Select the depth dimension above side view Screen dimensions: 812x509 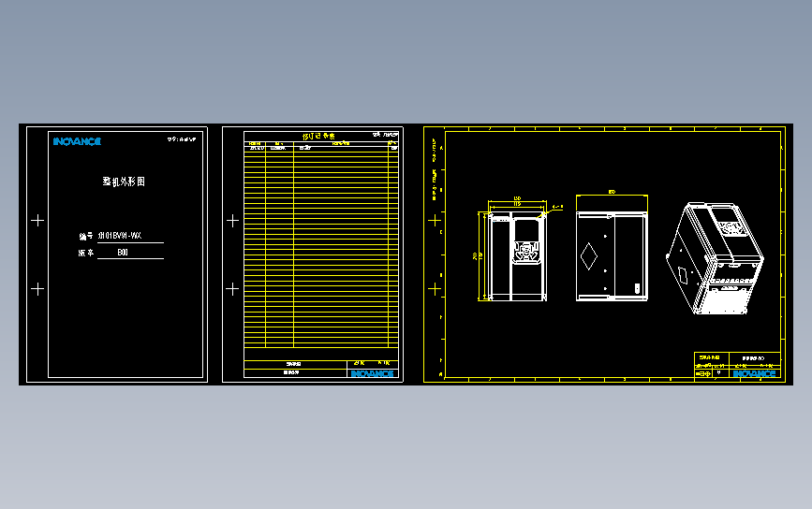point(612,192)
